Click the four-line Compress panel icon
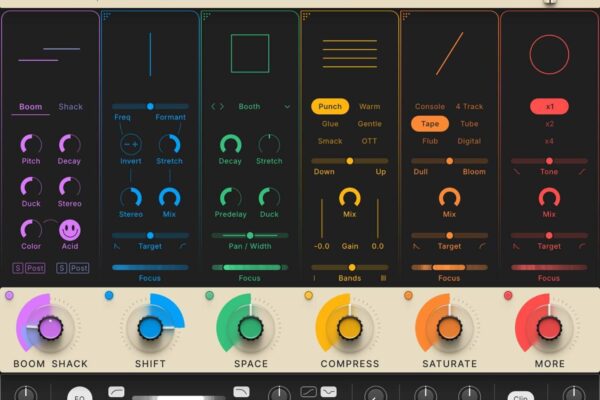 350,54
